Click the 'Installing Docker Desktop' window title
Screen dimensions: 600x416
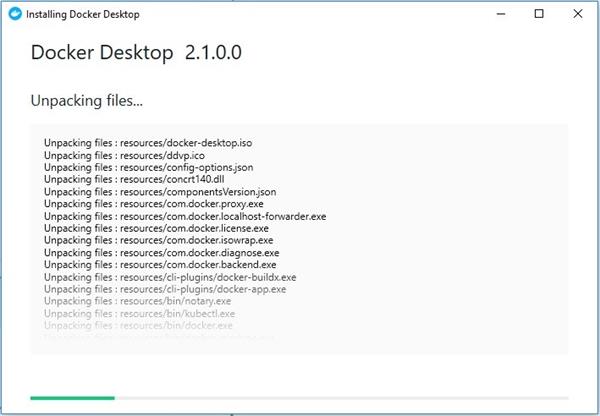82,14
